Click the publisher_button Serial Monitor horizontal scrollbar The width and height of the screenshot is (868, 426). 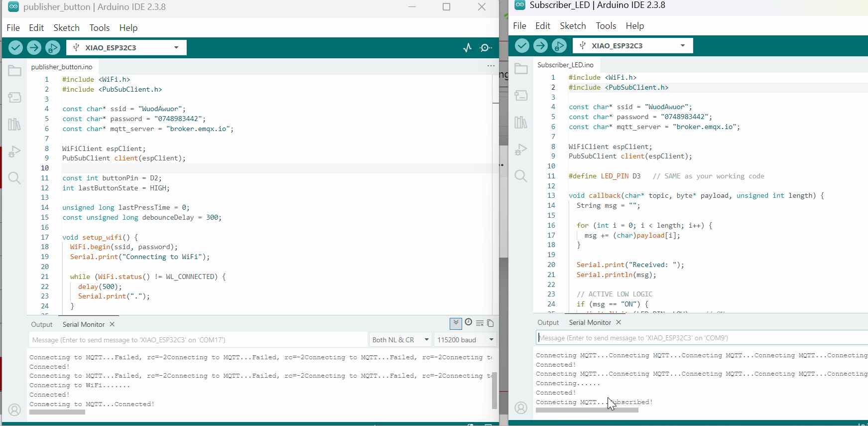click(x=57, y=412)
